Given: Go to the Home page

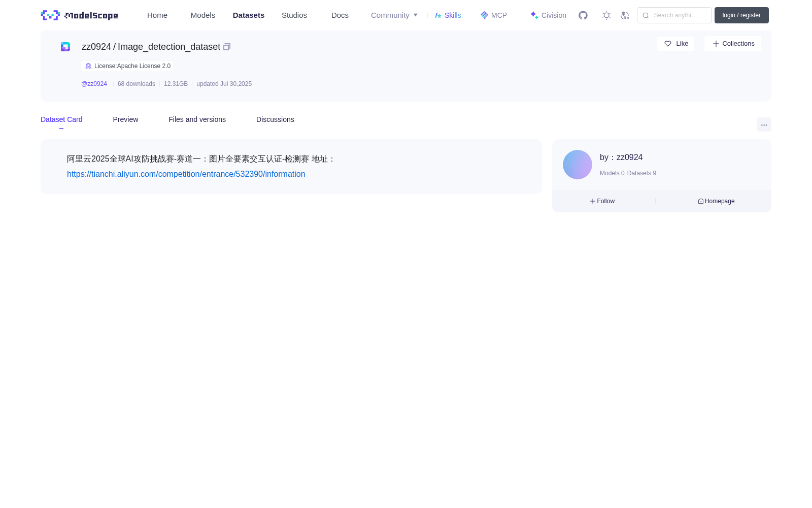Looking at the screenshot, I should tap(157, 15).
